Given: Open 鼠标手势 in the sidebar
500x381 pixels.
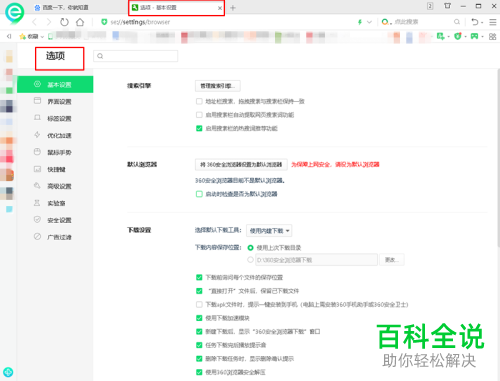Looking at the screenshot, I should pyautogui.click(x=55, y=152).
